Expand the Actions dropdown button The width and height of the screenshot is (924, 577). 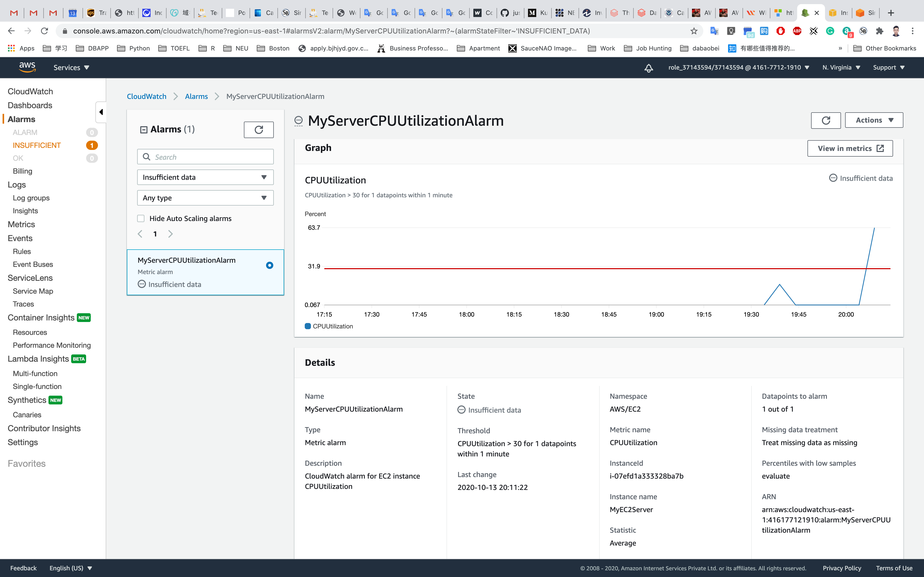[874, 120]
